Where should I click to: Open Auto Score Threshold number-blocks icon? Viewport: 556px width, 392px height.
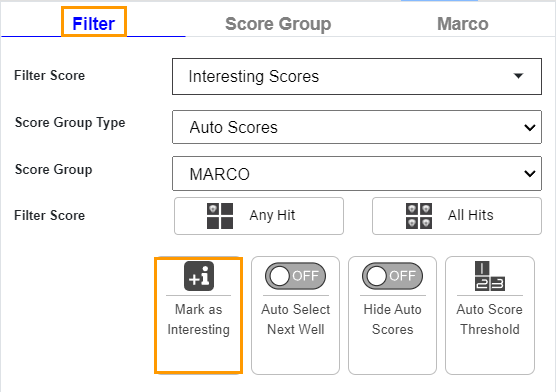click(490, 276)
